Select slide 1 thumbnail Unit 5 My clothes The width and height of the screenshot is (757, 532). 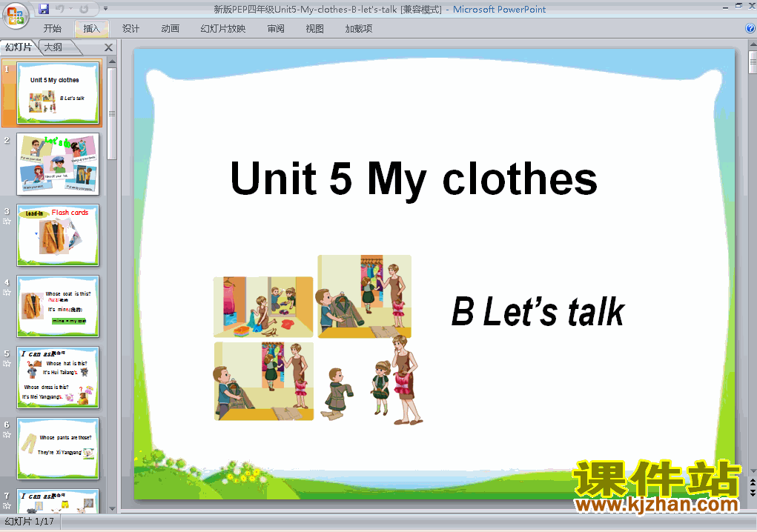point(58,93)
